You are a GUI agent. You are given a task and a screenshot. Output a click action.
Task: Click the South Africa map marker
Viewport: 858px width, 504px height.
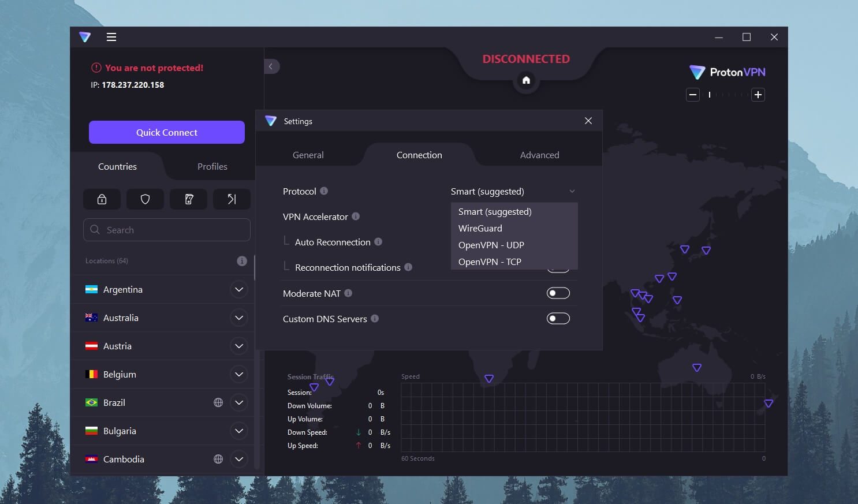tap(489, 379)
